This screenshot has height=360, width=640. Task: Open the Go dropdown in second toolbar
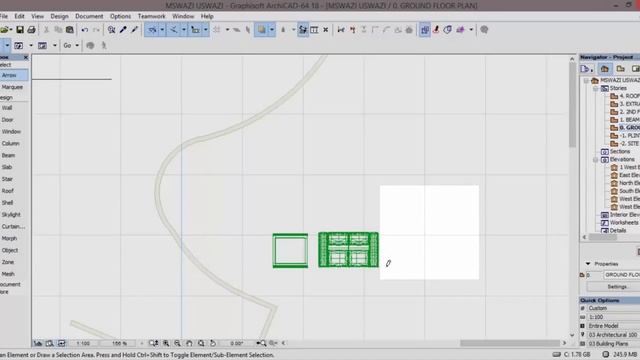click(x=77, y=46)
